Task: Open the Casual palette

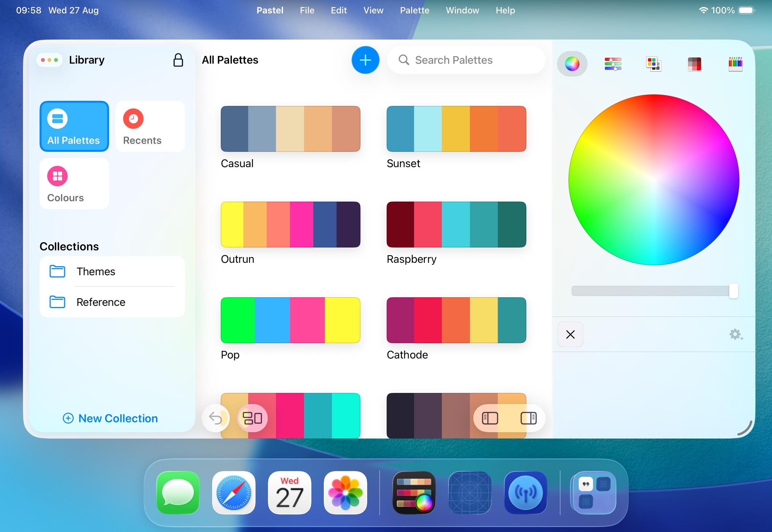Action: click(x=290, y=129)
